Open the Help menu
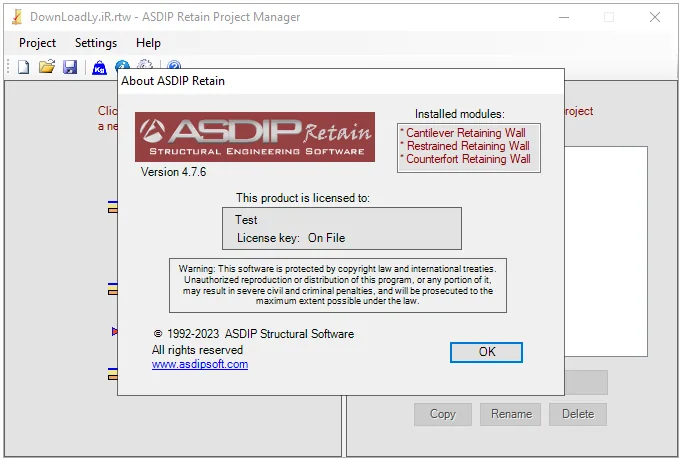Image resolution: width=682 pixels, height=460 pixels. 148,43
